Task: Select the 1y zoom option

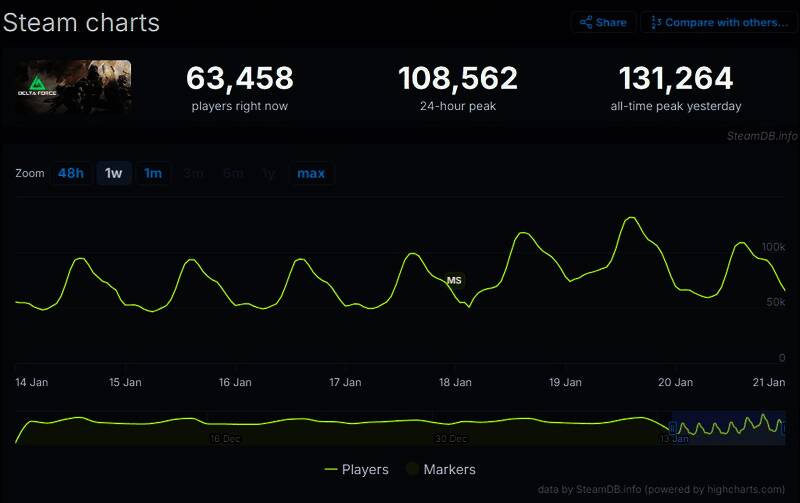Action: (x=268, y=173)
